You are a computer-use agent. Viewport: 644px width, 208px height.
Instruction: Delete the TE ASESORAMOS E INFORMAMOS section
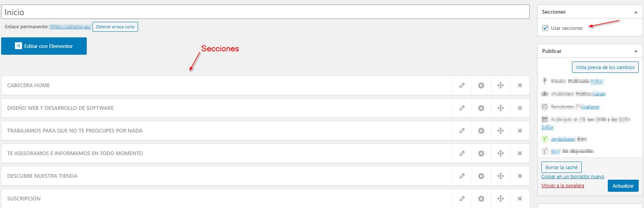click(x=520, y=153)
